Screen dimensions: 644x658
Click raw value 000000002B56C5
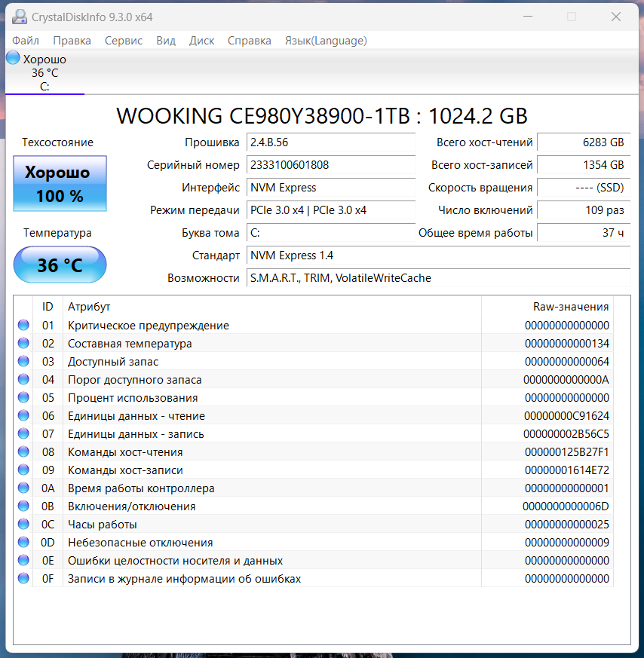[x=566, y=434]
